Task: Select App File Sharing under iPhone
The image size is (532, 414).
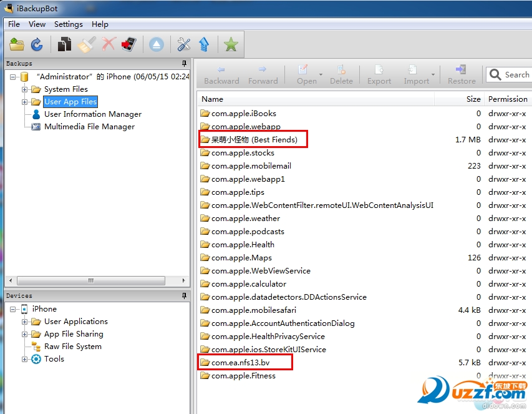Action: pyautogui.click(x=74, y=334)
